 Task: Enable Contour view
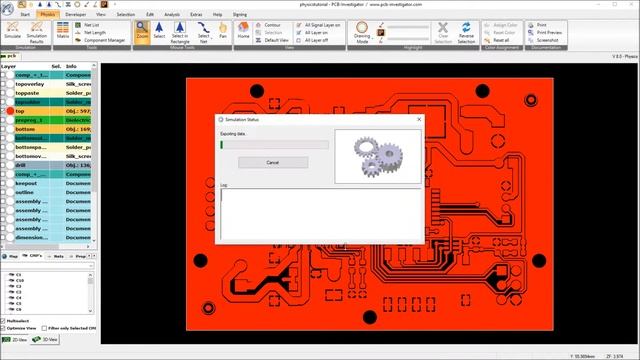point(268,25)
